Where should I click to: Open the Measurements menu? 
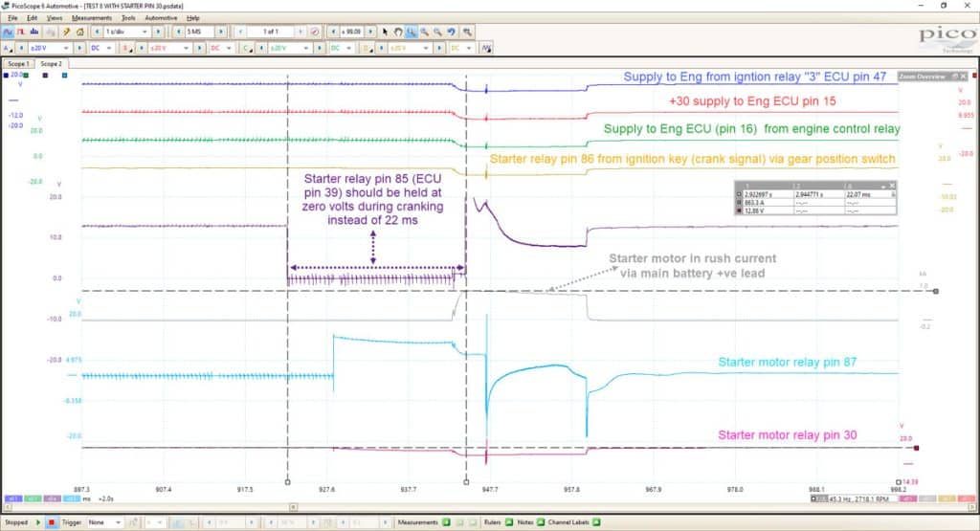(92, 18)
